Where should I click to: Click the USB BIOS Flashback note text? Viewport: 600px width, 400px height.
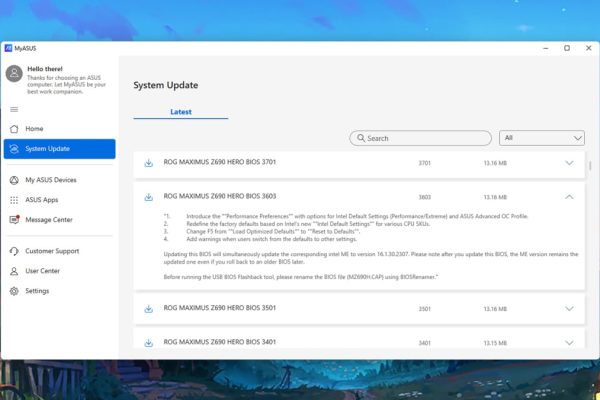(301, 277)
